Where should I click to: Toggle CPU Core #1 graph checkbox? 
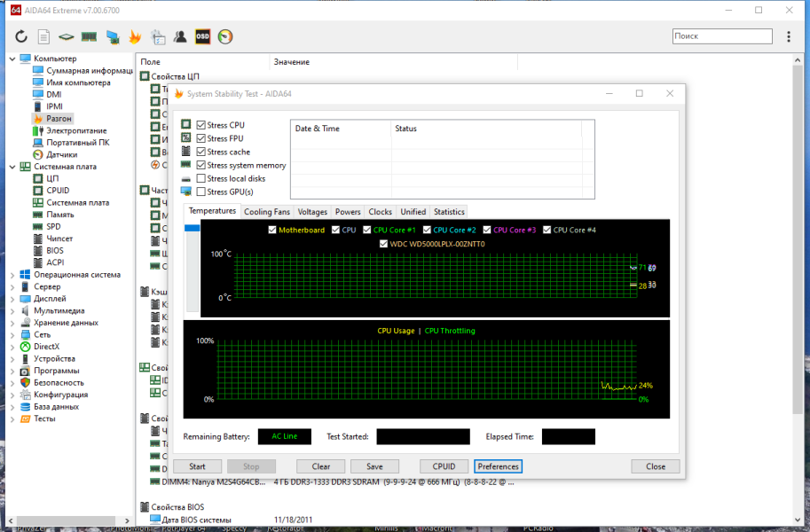366,230
